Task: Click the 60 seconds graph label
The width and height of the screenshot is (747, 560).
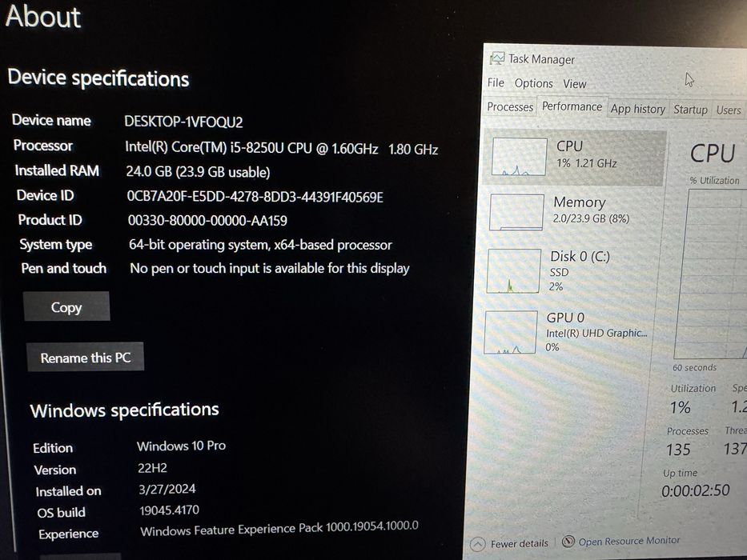Action: coord(694,368)
